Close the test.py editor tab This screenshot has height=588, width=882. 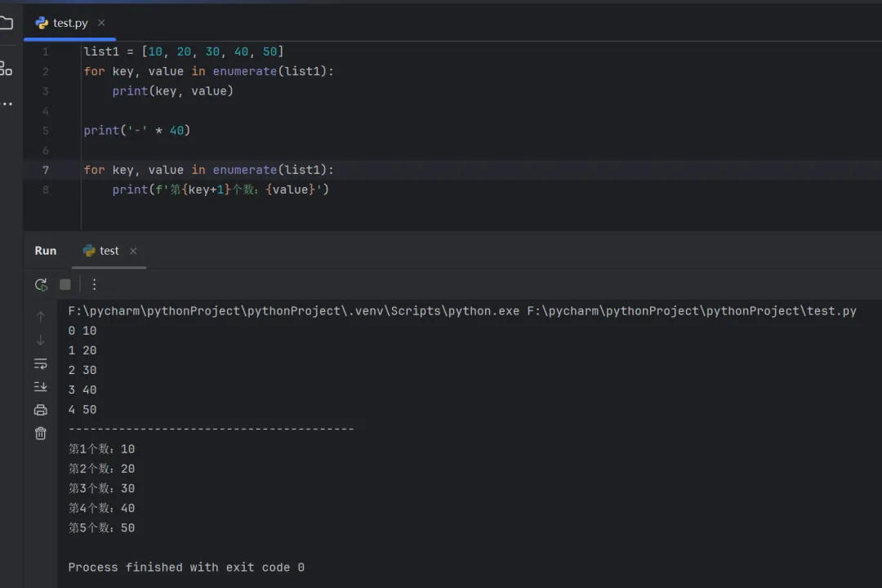pyautogui.click(x=101, y=23)
